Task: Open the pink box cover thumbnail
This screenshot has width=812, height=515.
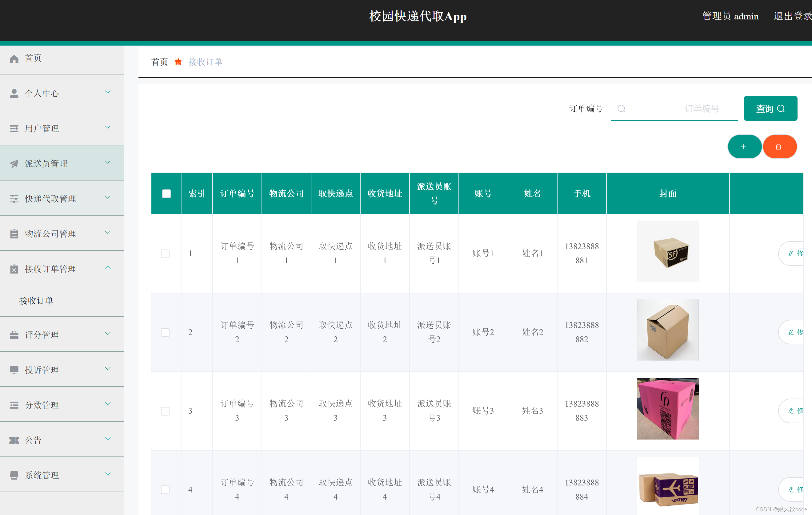Action: click(667, 408)
